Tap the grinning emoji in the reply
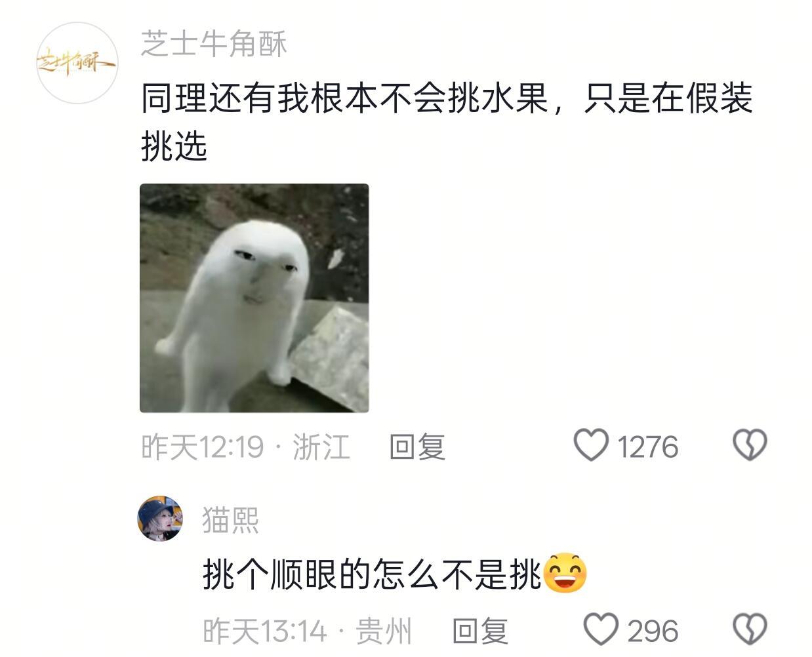The image size is (812, 657). point(565,574)
